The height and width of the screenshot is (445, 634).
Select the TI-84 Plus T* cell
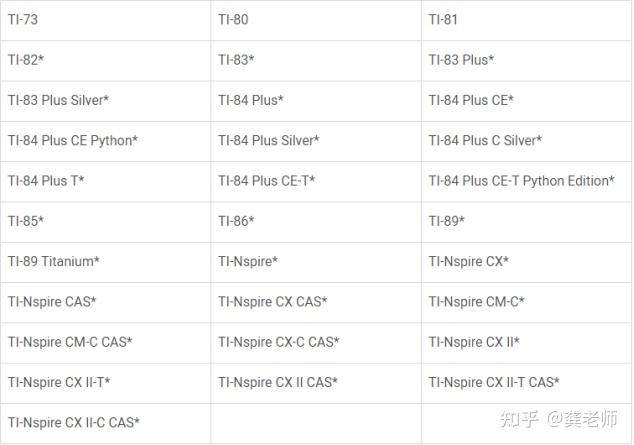click(x=106, y=181)
